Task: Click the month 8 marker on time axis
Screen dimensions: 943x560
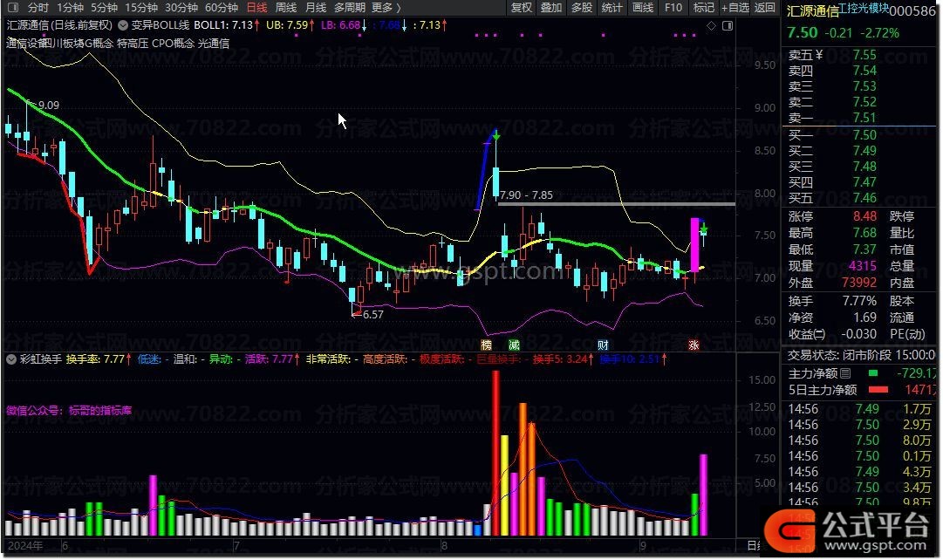Action: click(x=444, y=546)
